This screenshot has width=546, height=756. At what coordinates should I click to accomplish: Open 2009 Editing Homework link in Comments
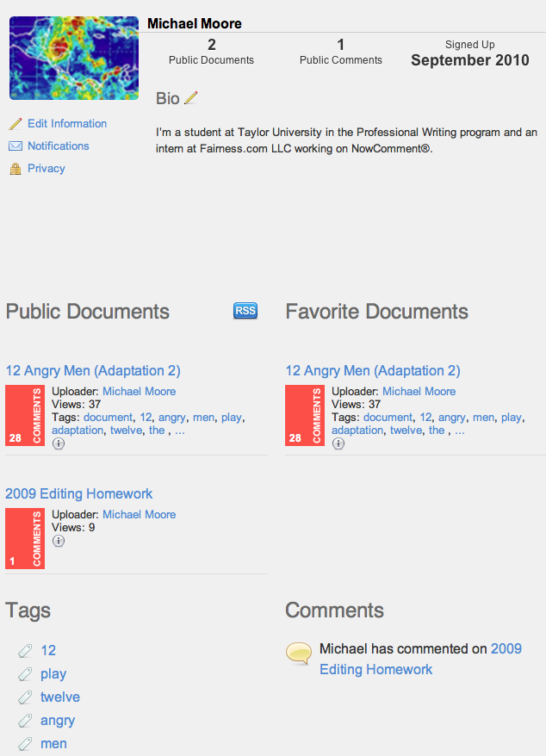420,659
